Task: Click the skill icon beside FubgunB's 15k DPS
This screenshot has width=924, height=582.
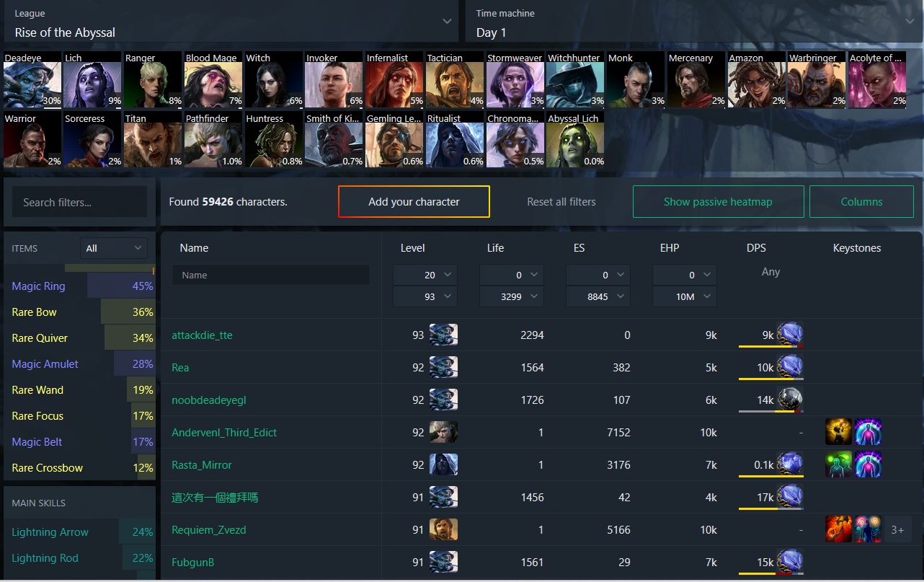Action: [x=790, y=562]
